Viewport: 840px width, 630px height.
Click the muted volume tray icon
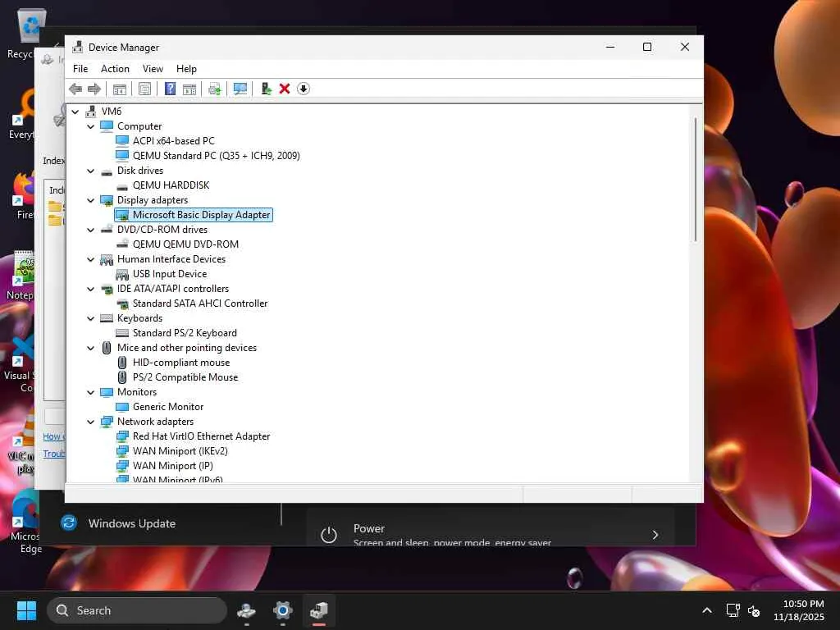(754, 610)
